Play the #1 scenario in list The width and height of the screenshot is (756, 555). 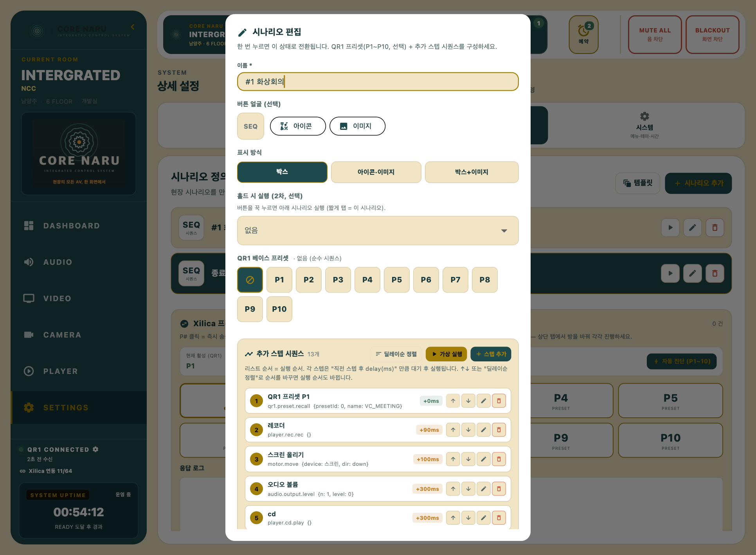[670, 228]
